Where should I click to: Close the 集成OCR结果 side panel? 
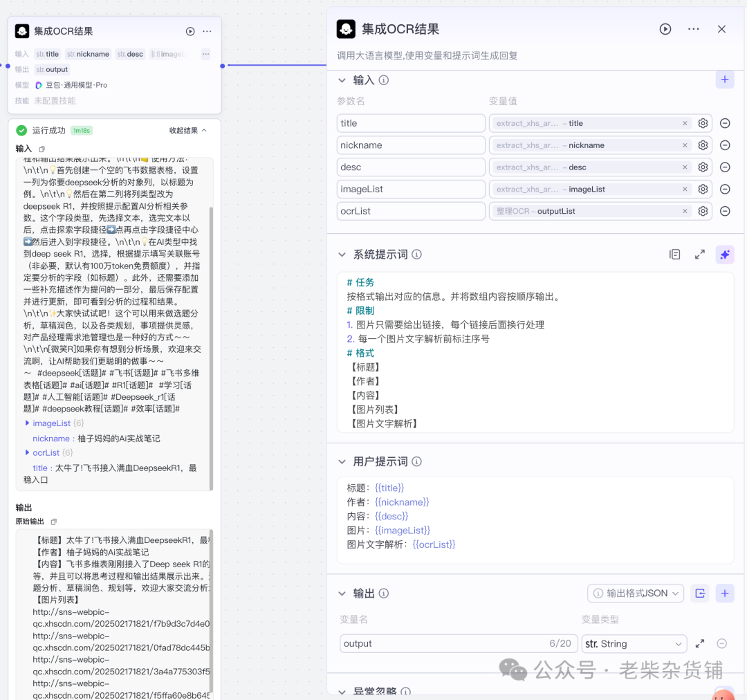pos(721,29)
